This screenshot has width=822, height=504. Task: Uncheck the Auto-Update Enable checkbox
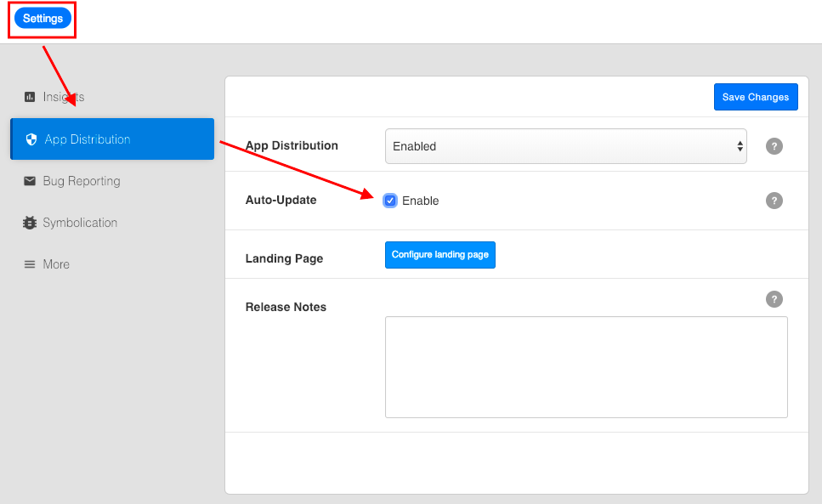(x=390, y=201)
